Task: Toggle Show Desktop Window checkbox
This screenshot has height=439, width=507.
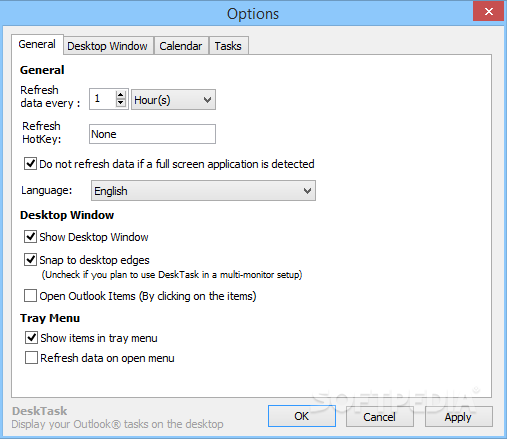Action: pyautogui.click(x=30, y=237)
